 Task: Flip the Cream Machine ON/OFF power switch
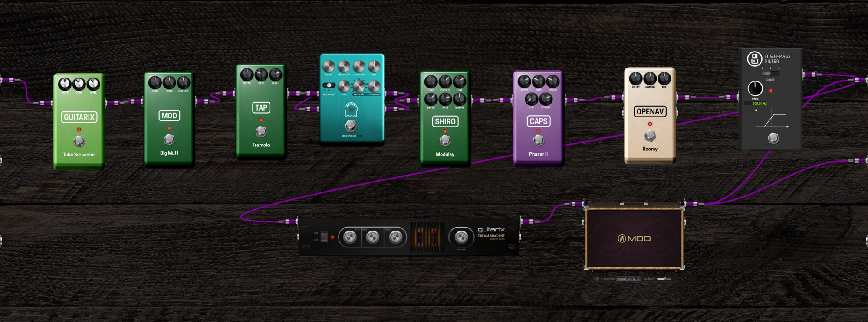324,237
